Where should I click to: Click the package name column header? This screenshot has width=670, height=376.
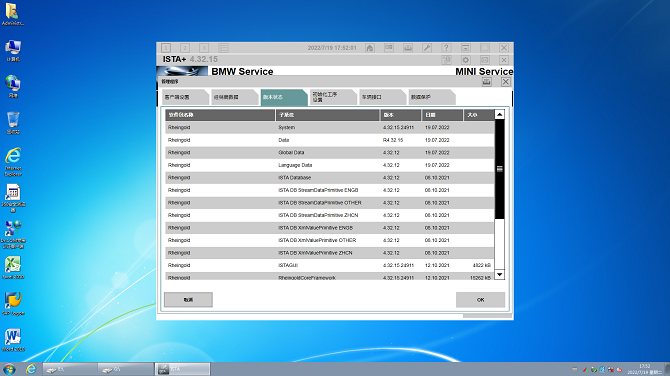tap(220, 115)
